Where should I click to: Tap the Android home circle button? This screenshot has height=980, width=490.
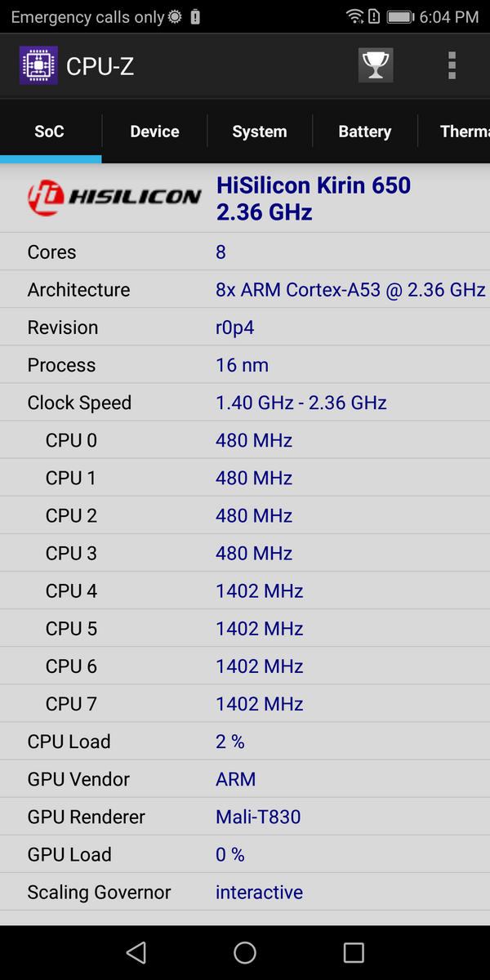[x=245, y=952]
